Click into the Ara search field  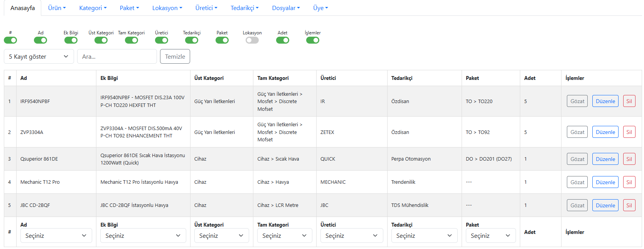pyautogui.click(x=117, y=56)
